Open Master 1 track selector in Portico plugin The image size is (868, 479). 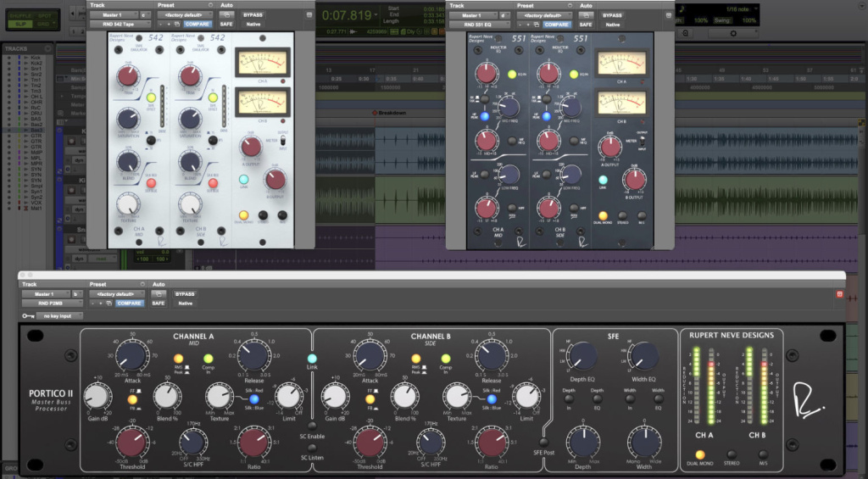[47, 294]
